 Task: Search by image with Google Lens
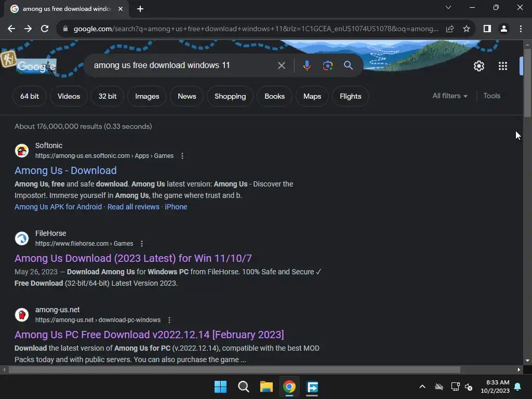point(327,65)
